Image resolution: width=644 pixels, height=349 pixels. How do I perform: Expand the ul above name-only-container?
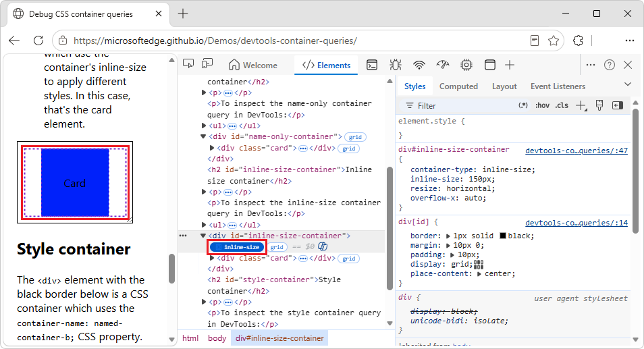click(x=204, y=126)
